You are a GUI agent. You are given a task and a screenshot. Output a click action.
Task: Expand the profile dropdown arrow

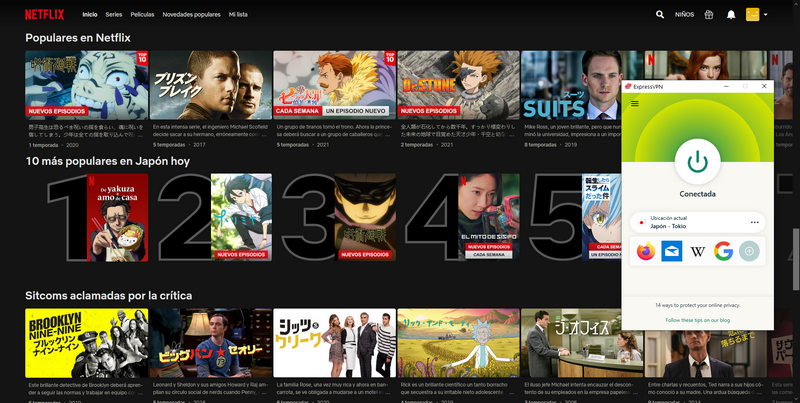765,15
